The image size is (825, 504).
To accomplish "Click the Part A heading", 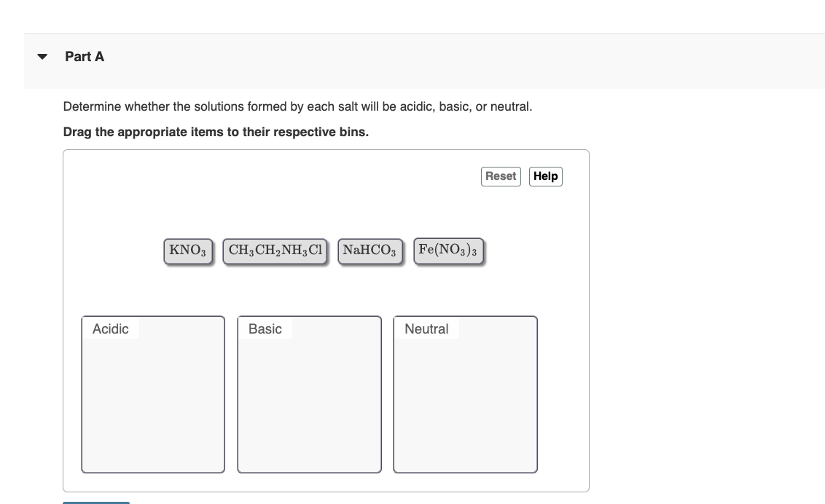I will pos(85,56).
